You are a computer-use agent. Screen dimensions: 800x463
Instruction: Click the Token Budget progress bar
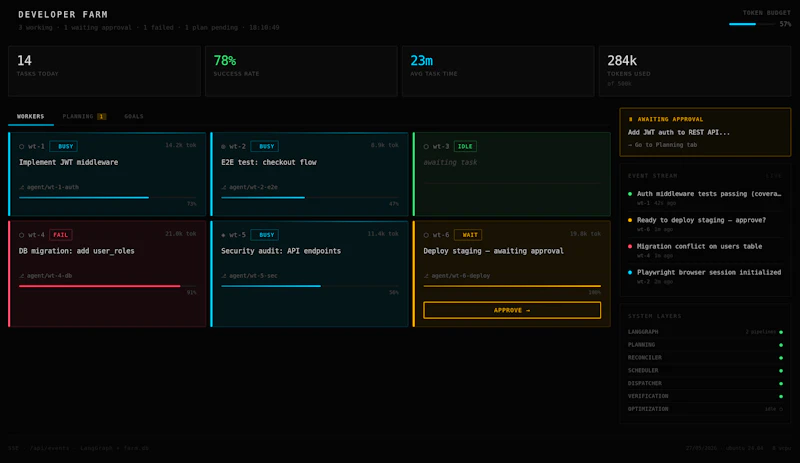752,24
